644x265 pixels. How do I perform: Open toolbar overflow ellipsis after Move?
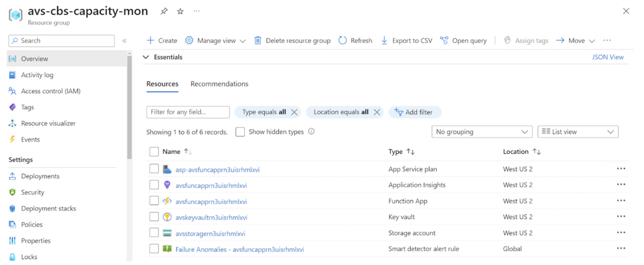pos(607,40)
